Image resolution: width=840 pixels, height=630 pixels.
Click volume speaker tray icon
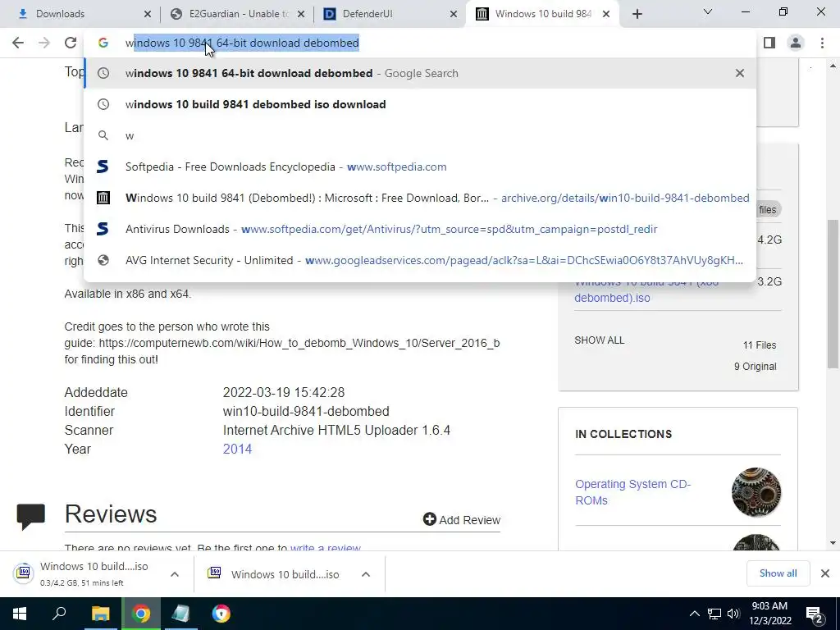pyautogui.click(x=733, y=614)
